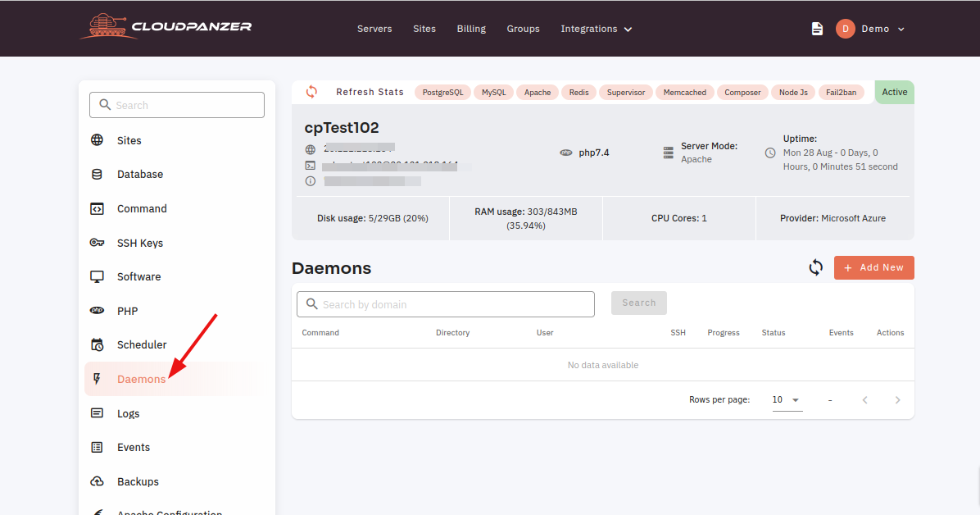The height and width of the screenshot is (515, 980).
Task: Click the Directory column header
Action: [x=452, y=333]
